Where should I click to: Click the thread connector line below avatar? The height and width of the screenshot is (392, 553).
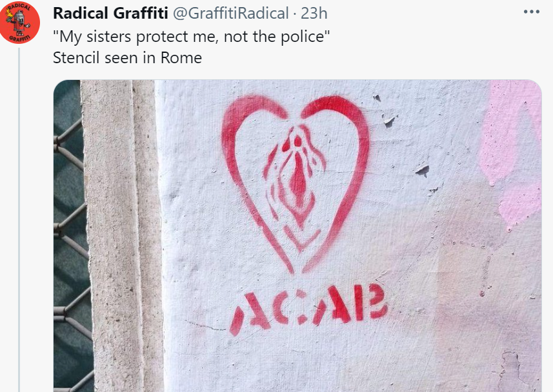[x=19, y=220]
